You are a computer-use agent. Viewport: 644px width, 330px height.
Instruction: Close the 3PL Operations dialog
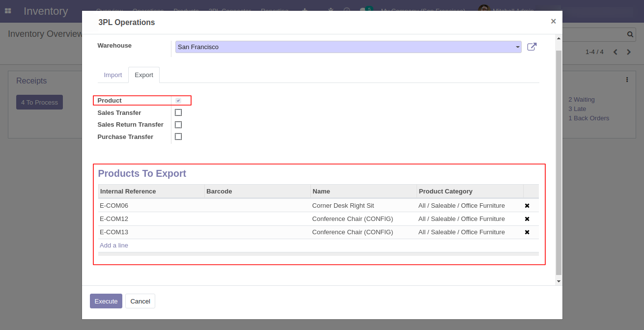click(553, 22)
